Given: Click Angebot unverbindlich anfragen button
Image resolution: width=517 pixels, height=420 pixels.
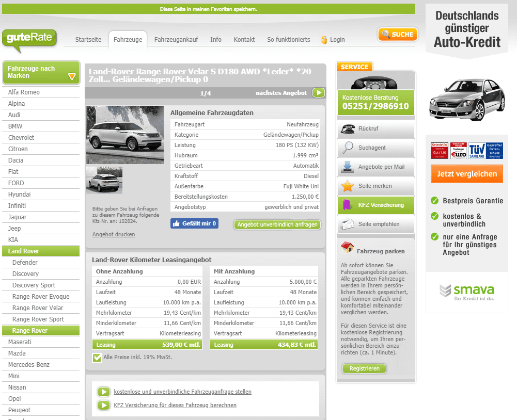Looking at the screenshot, I should click(277, 224).
